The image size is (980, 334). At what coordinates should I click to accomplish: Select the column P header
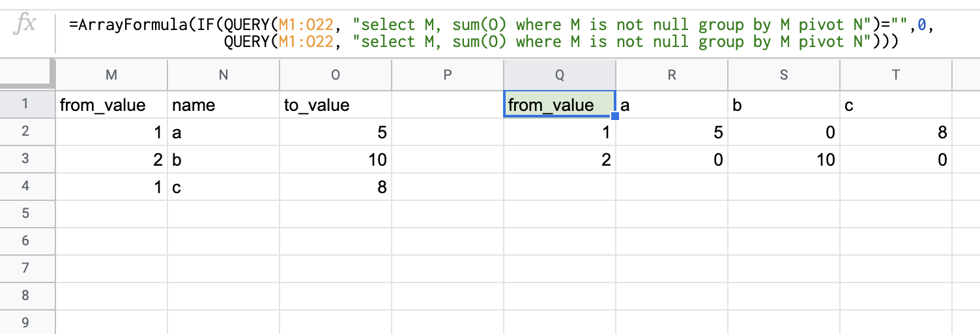pos(448,75)
